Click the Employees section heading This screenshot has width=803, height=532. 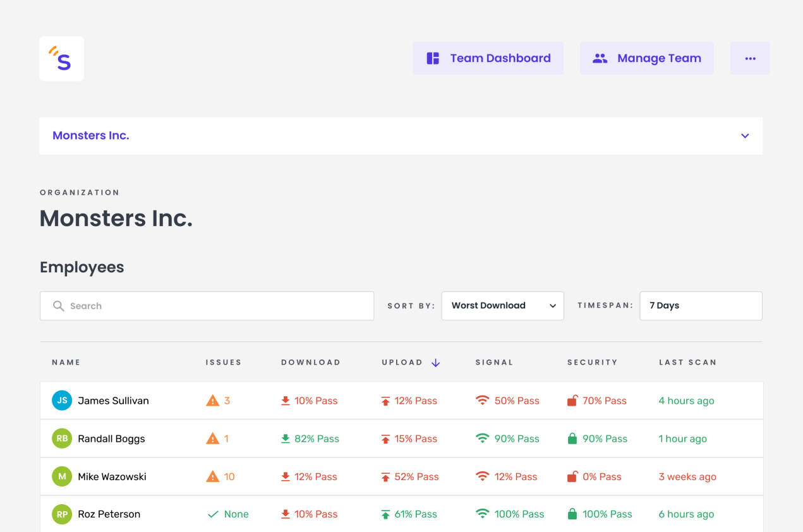tap(82, 267)
